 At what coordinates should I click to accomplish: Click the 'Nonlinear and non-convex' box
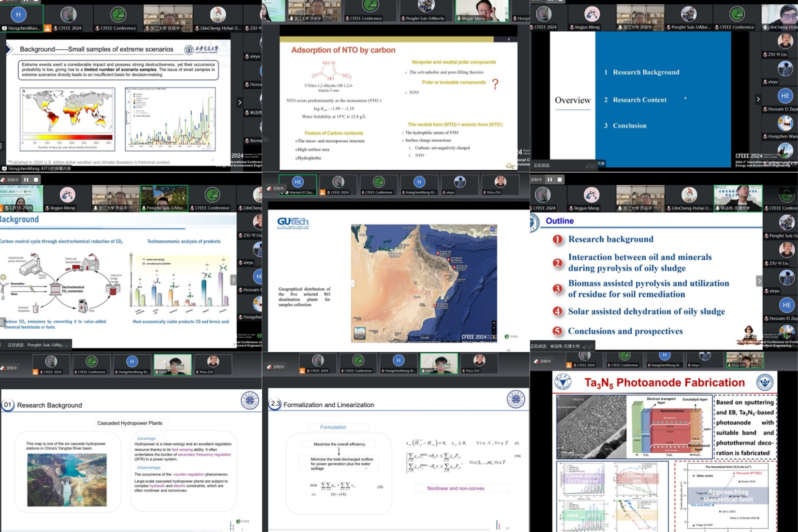tap(455, 488)
